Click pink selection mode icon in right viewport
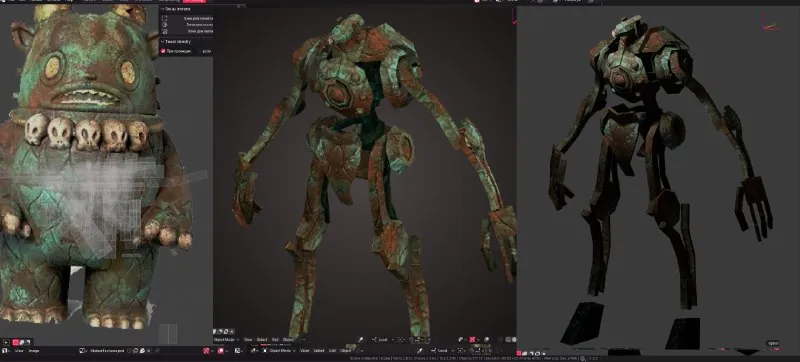 point(519,353)
